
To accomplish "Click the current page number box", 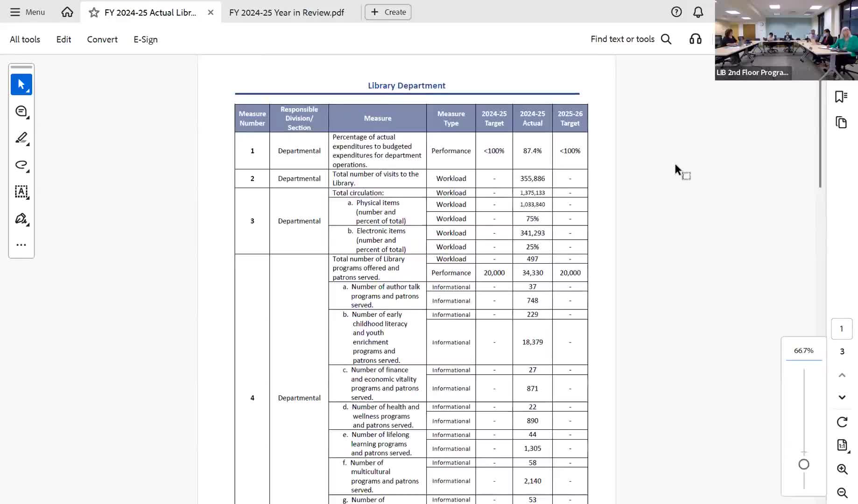I will pos(842,329).
